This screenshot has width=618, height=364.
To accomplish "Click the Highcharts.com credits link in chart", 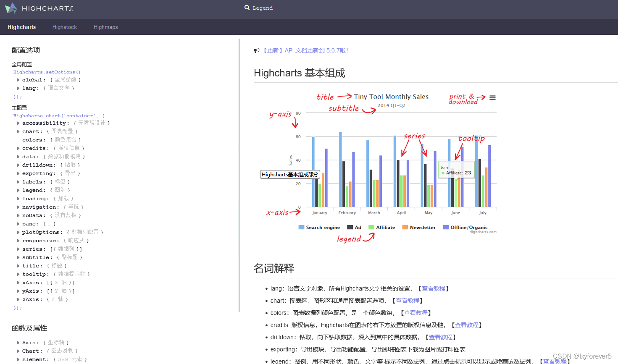I will (x=483, y=232).
